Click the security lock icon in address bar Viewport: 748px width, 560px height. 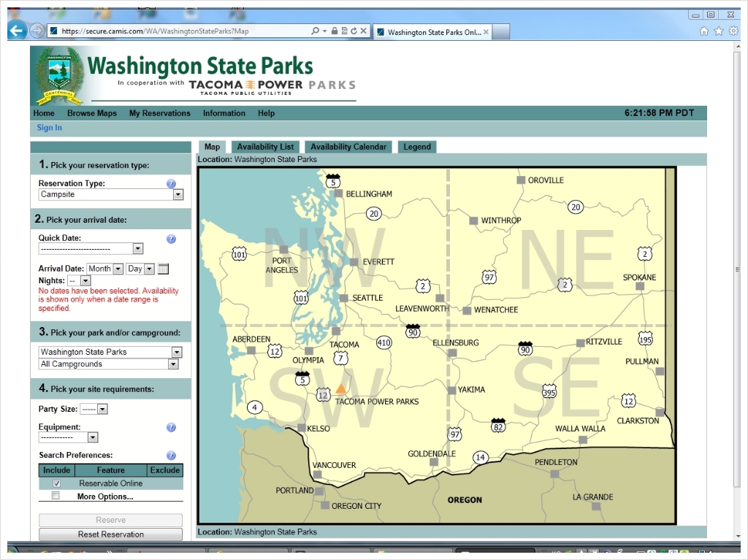tap(335, 31)
